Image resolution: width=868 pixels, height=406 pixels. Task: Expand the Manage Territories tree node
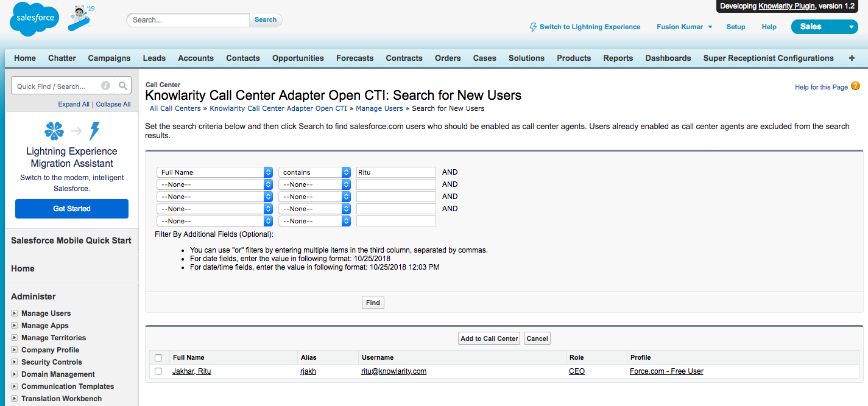pyautogui.click(x=15, y=338)
